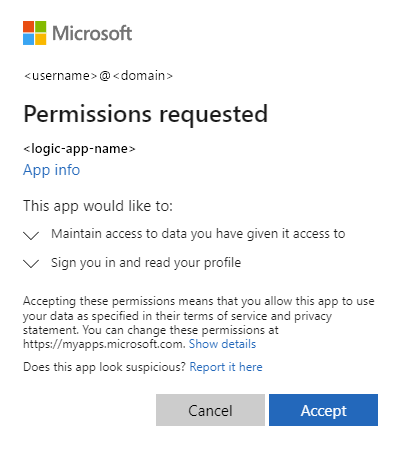Click the green square of Microsoft logo
Viewport: 400px width, 450px height.
[x=41, y=27]
